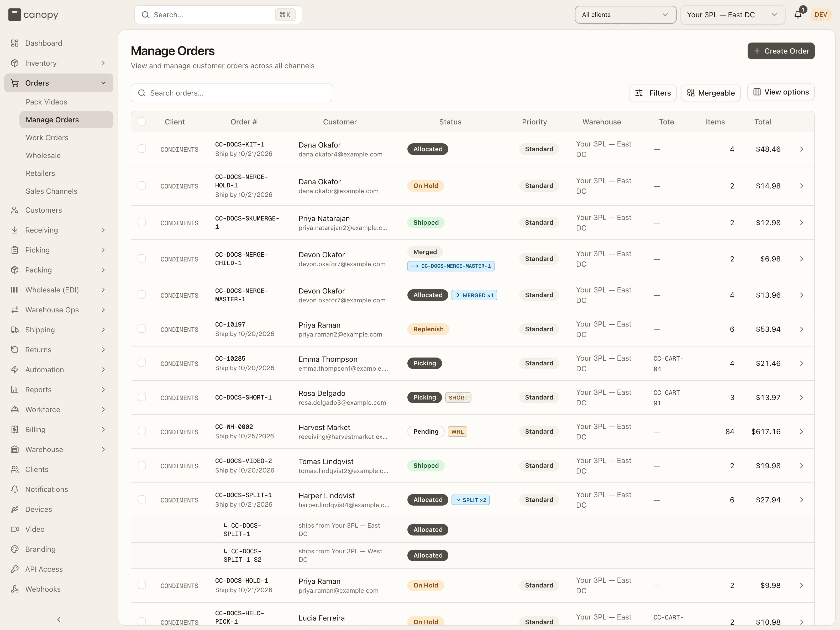Viewport: 840px width, 630px height.
Task: Click the Workforce hard hat icon
Action: point(14,409)
